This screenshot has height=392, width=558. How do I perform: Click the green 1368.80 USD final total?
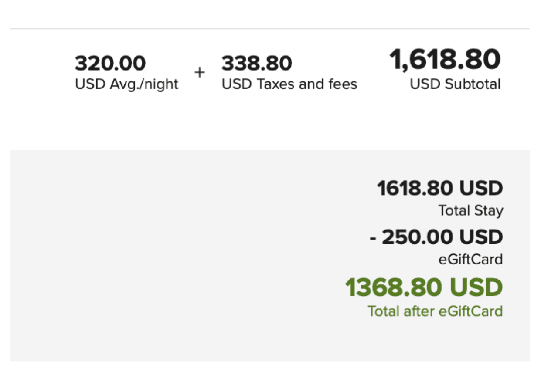424,288
